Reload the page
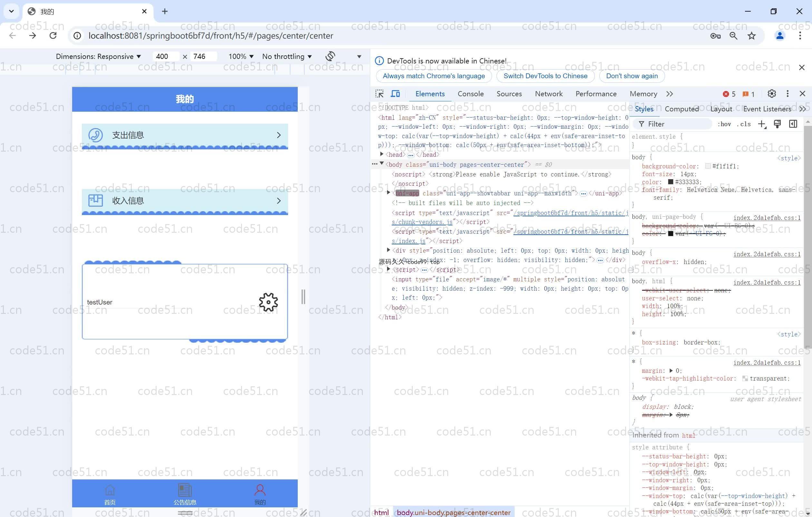 53,35
